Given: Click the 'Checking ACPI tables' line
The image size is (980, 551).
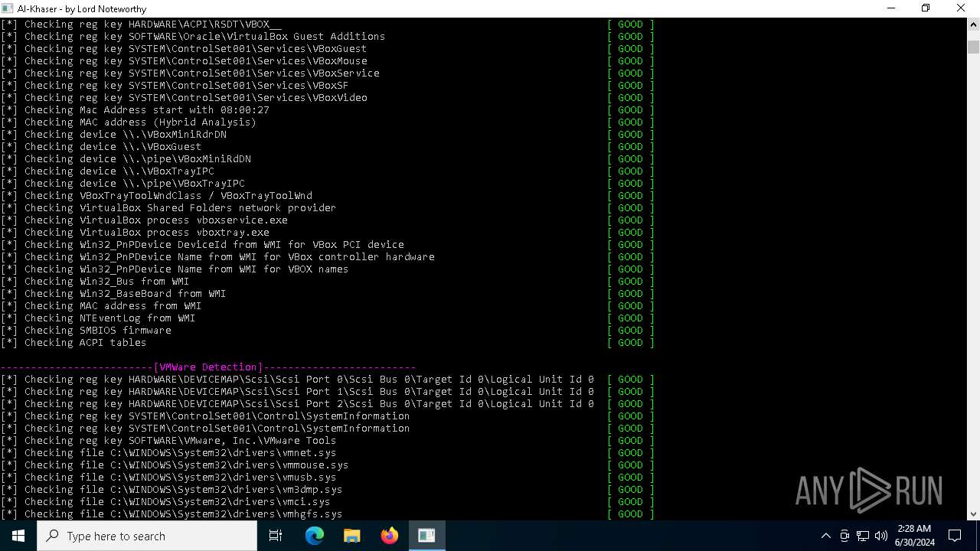Looking at the screenshot, I should [73, 343].
